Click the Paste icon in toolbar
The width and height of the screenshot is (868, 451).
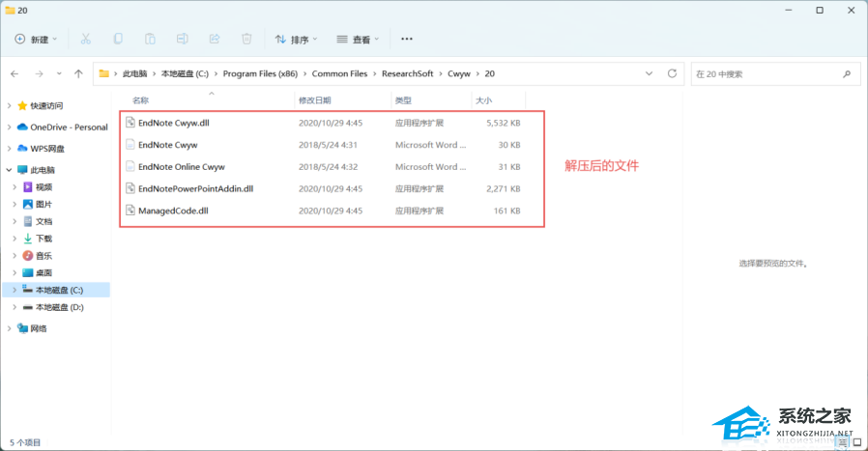pyautogui.click(x=150, y=39)
